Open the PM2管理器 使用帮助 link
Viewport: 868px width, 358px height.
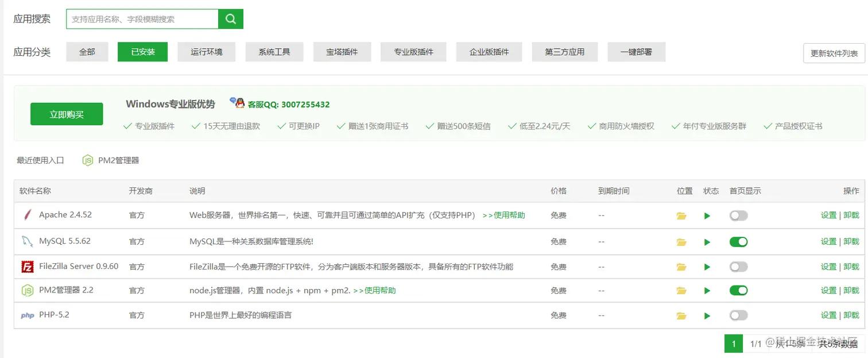pyautogui.click(x=374, y=290)
